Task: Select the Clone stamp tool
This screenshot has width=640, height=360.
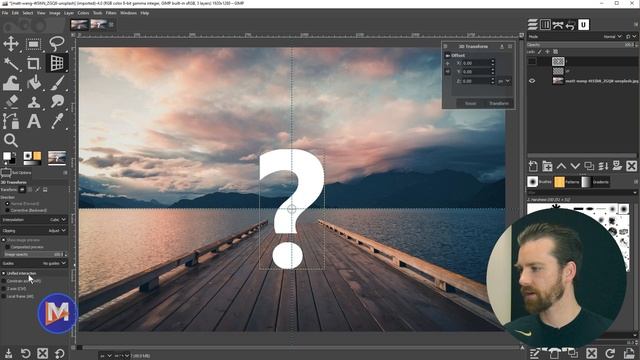Action: (x=33, y=102)
